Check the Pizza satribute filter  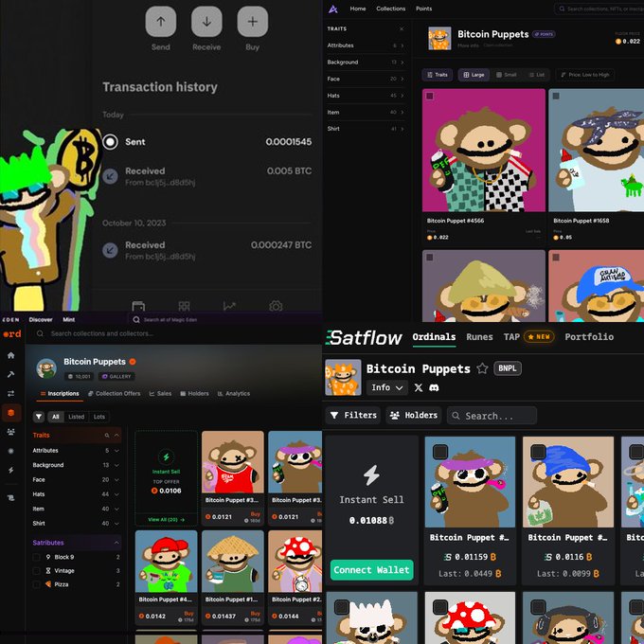click(x=37, y=584)
